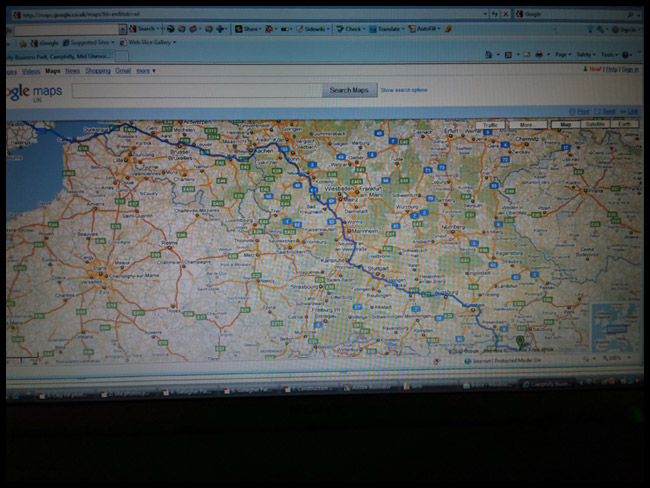Switch to the Earth view
650x488 pixels.
624,124
